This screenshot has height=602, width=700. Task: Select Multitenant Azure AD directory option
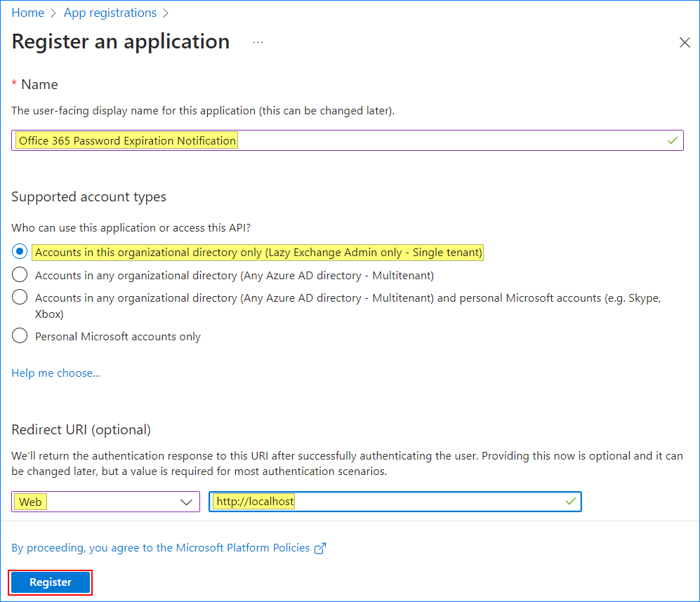(x=20, y=275)
